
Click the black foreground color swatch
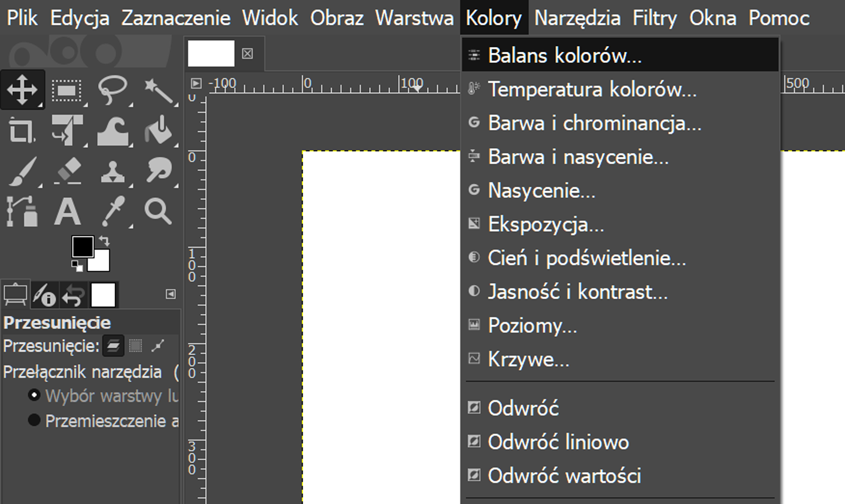(82, 245)
